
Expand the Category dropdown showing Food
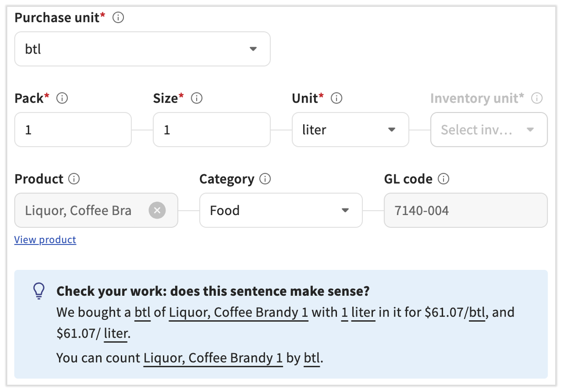pos(280,211)
